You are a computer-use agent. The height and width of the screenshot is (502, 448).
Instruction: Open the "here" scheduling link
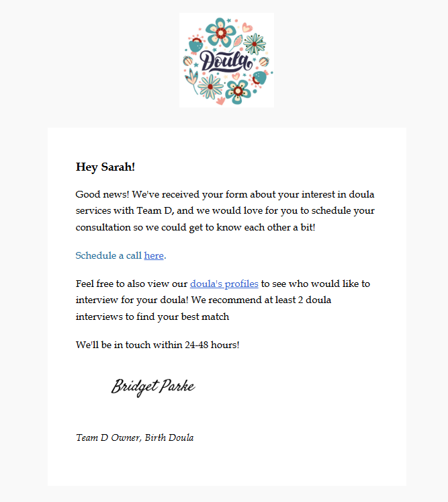pyautogui.click(x=154, y=255)
